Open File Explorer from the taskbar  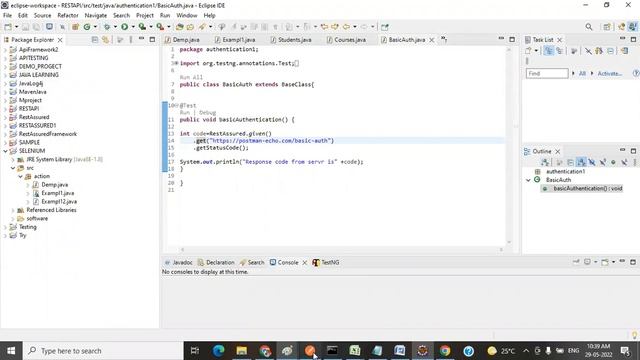point(242,351)
